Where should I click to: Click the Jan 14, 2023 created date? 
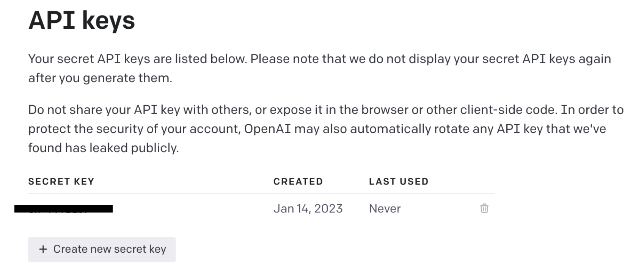pos(308,209)
